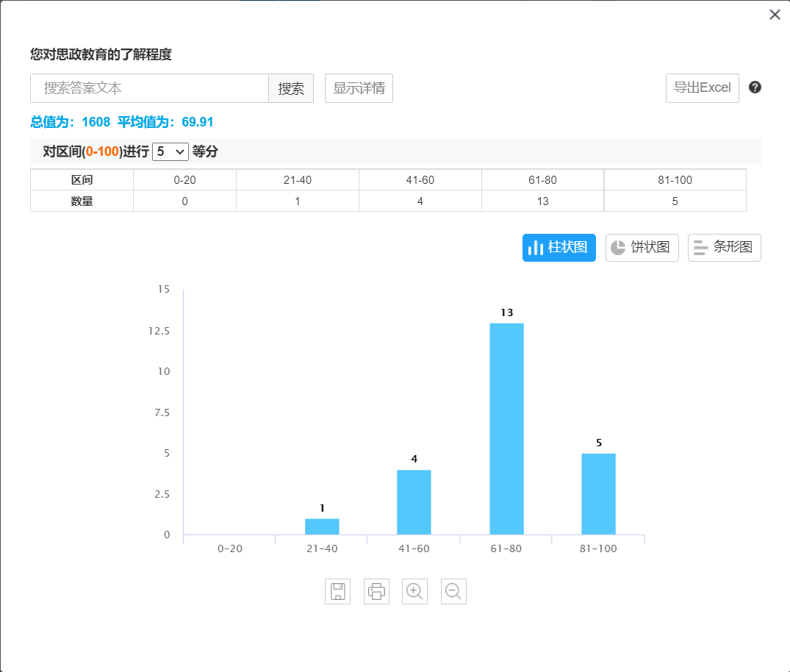
Task: Click the save chart image icon
Action: coord(337,591)
